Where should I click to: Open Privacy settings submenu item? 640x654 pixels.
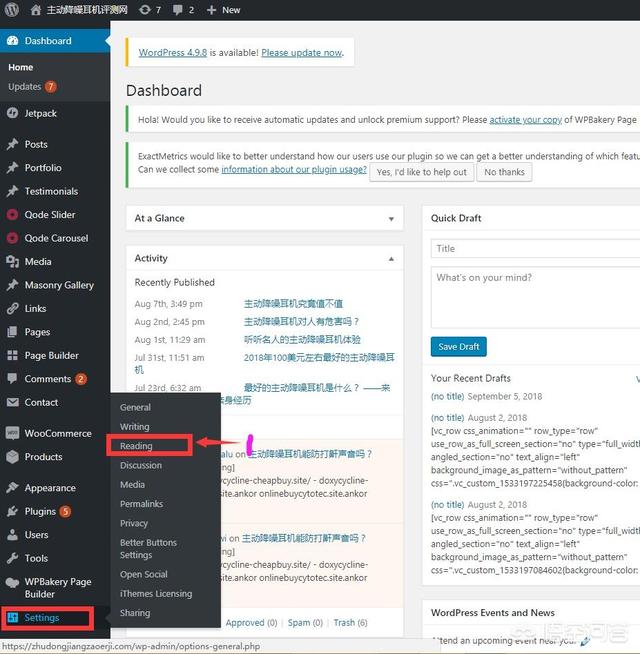[x=134, y=523]
